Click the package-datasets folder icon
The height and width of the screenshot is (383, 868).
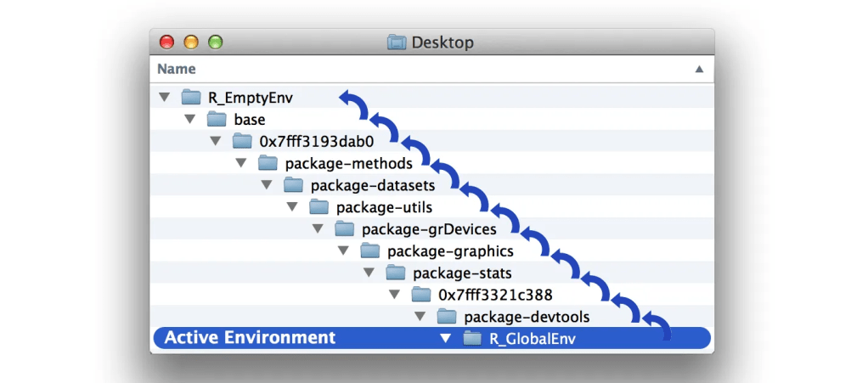pyautogui.click(x=293, y=185)
